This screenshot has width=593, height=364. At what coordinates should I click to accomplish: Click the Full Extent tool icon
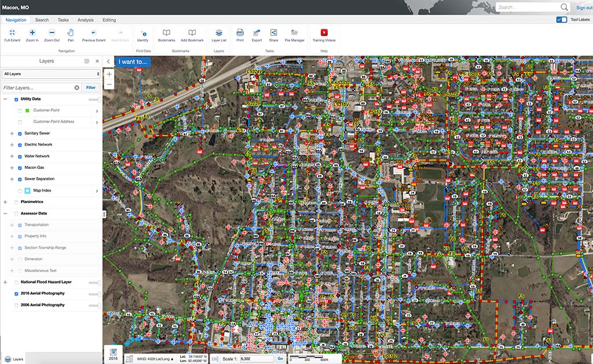point(12,33)
